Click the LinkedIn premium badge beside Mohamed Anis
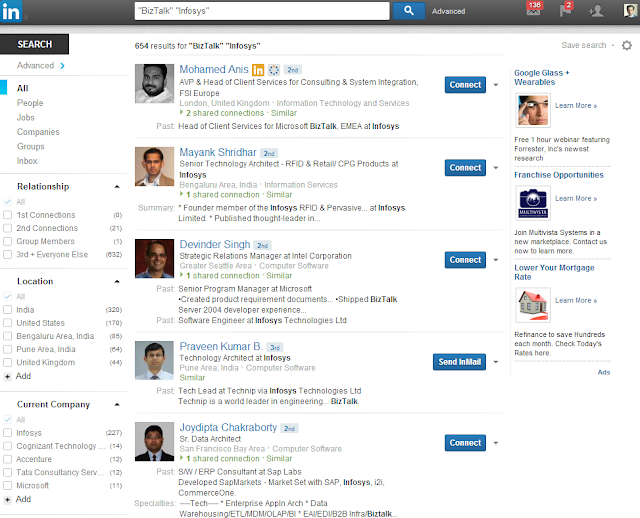 click(x=258, y=70)
